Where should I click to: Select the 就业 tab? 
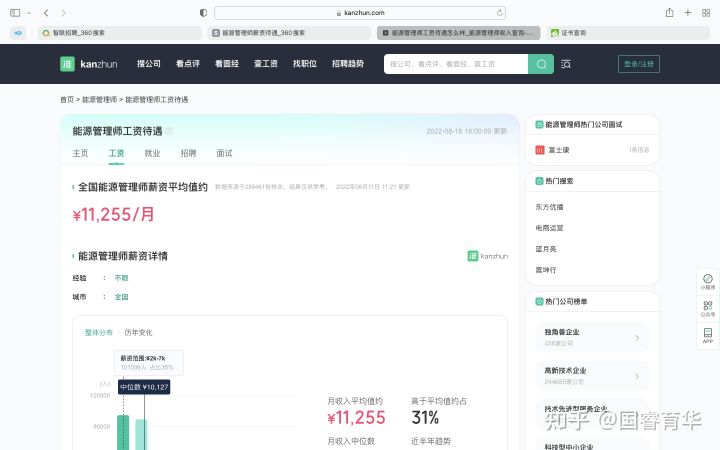(x=152, y=153)
